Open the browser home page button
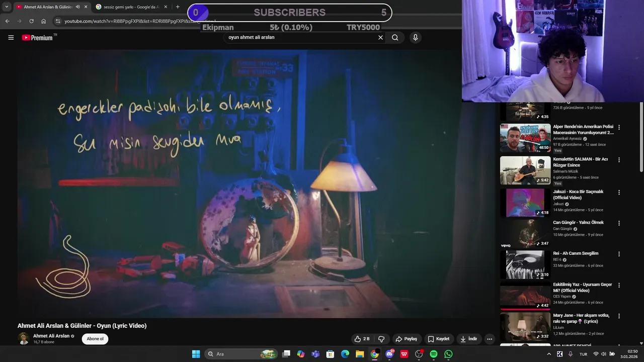644x362 pixels. pyautogui.click(x=44, y=21)
